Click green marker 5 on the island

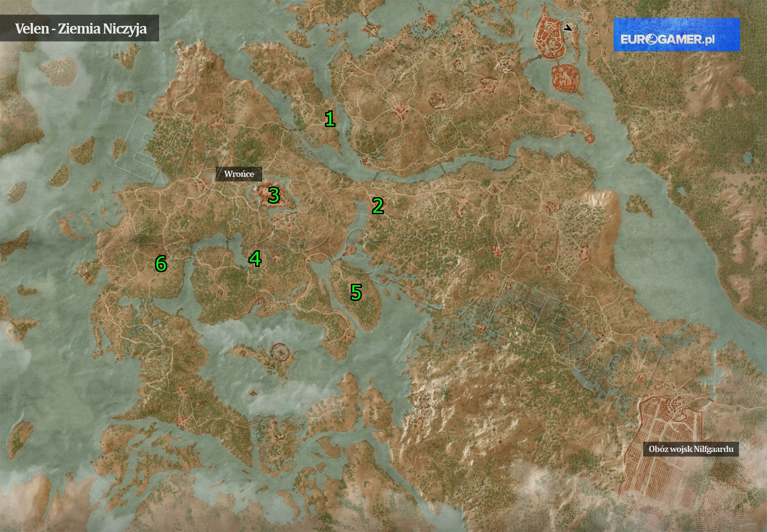(356, 292)
